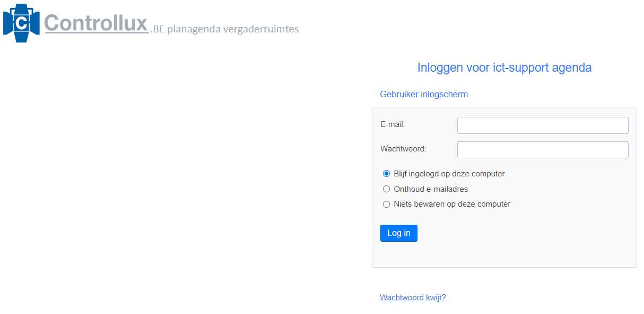
Task: Click the '.BE' text after Controllux
Action: tap(158, 29)
